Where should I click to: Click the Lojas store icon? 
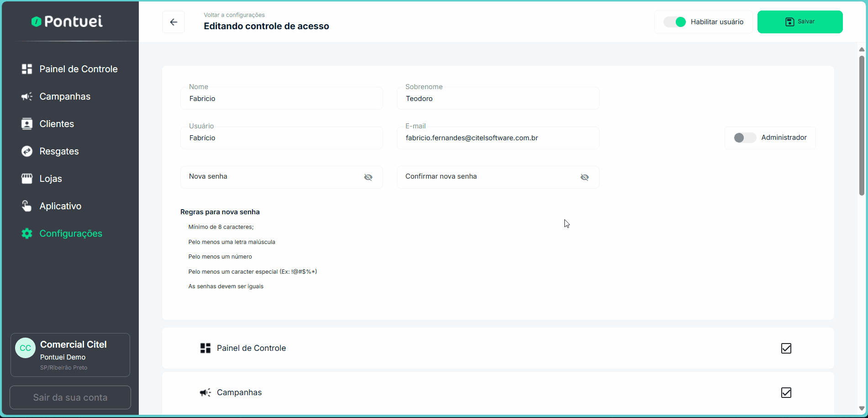click(27, 179)
